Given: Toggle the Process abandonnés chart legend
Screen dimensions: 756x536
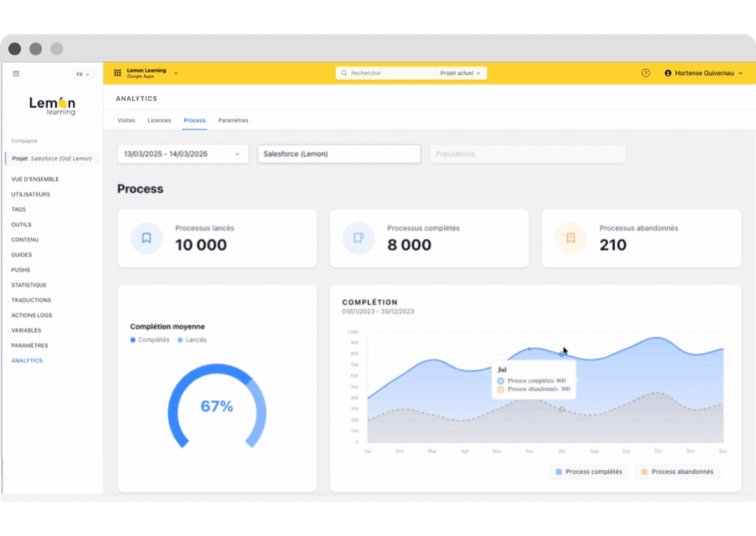Looking at the screenshot, I should (x=677, y=472).
